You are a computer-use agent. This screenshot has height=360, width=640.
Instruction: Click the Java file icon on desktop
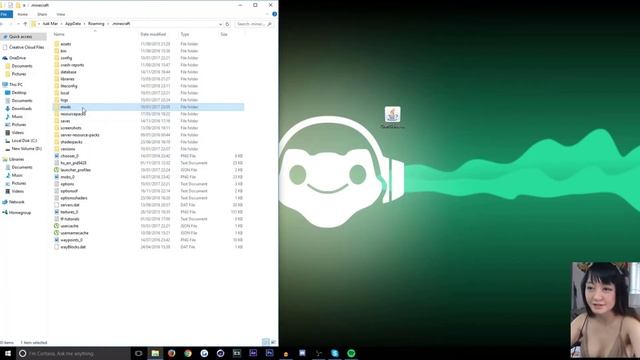click(x=393, y=114)
